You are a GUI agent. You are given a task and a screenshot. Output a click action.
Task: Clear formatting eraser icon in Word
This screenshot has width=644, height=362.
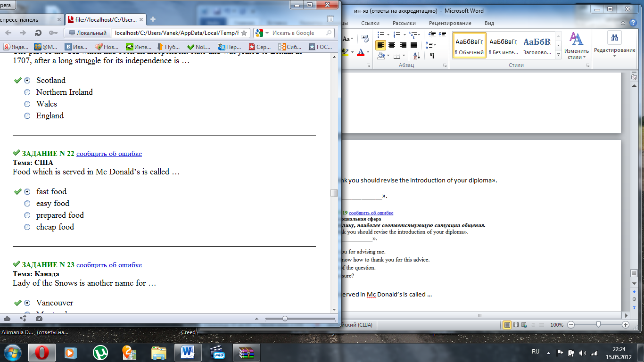click(365, 39)
